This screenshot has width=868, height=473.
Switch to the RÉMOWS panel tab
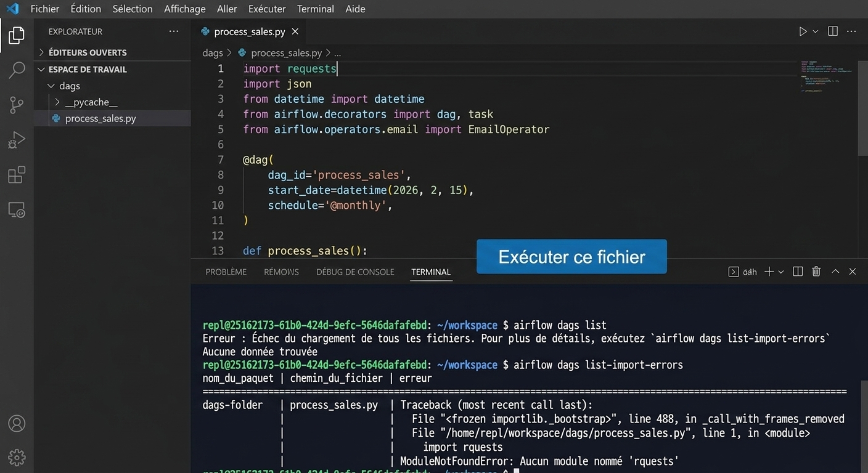pos(281,272)
